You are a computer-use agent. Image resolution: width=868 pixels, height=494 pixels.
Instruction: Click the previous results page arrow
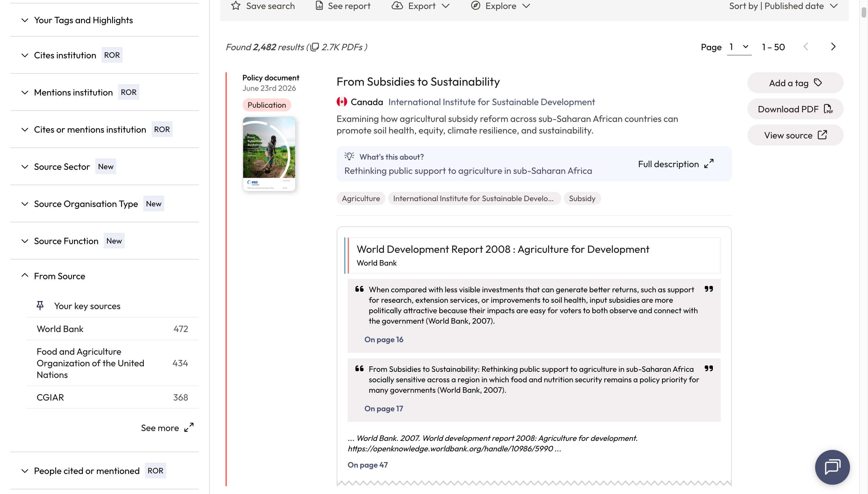pos(806,47)
